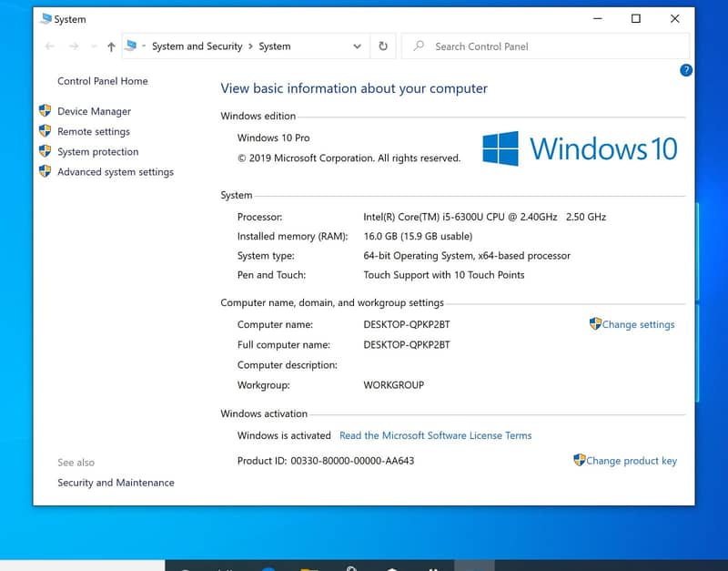Click the shield icon beside Device Manager
The image size is (728, 571).
[x=45, y=110]
